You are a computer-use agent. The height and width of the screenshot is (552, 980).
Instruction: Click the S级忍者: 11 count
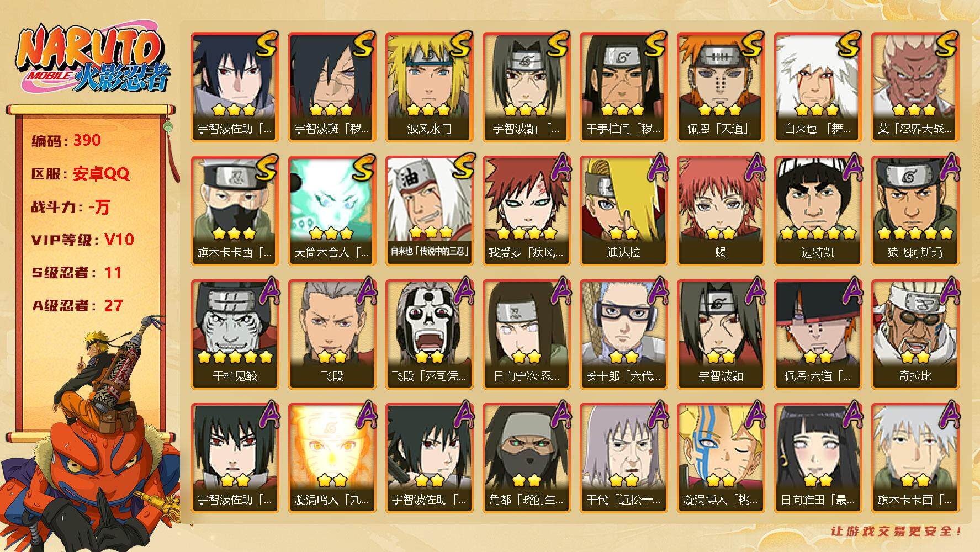[x=76, y=273]
